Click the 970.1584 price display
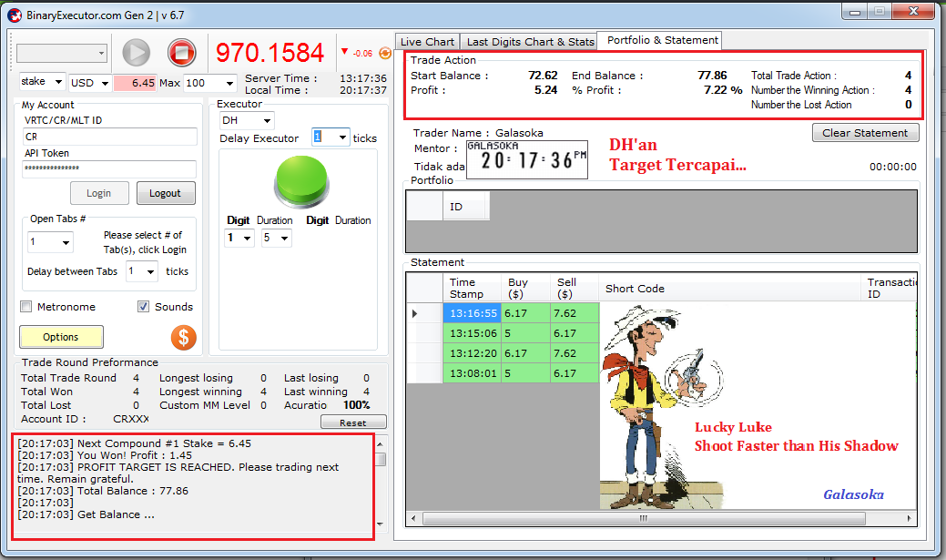 (x=270, y=53)
